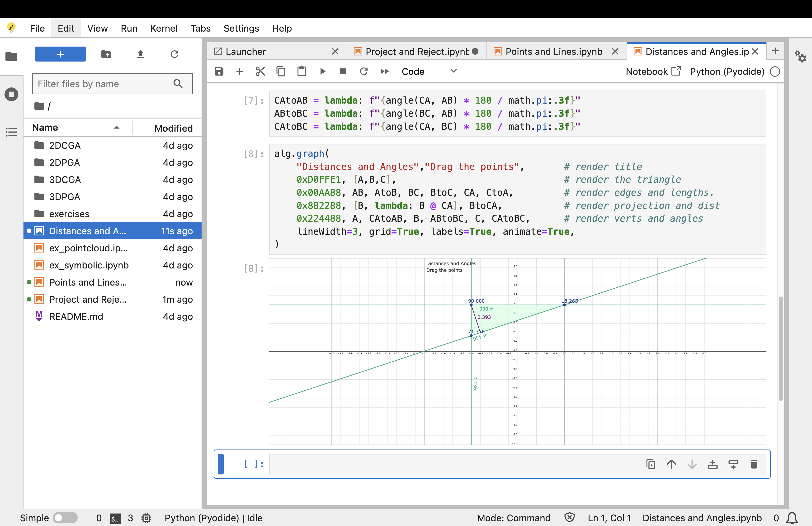
Task: Open the Kernel menu
Action: (x=163, y=28)
